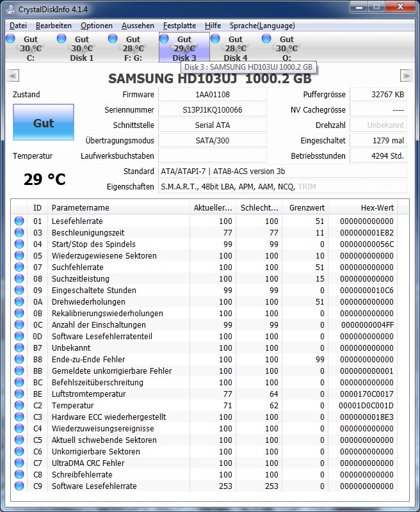
Task: Go to next disk with right arrow
Action: tap(406, 76)
